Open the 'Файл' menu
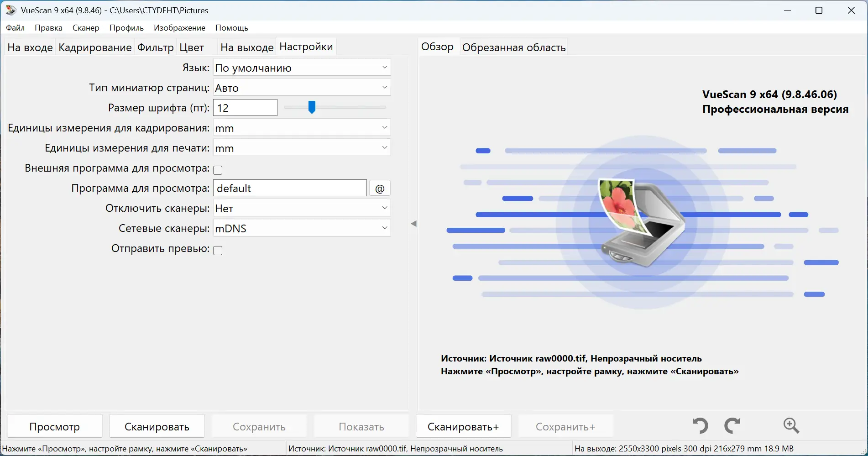Image resolution: width=868 pixels, height=456 pixels. tap(16, 28)
